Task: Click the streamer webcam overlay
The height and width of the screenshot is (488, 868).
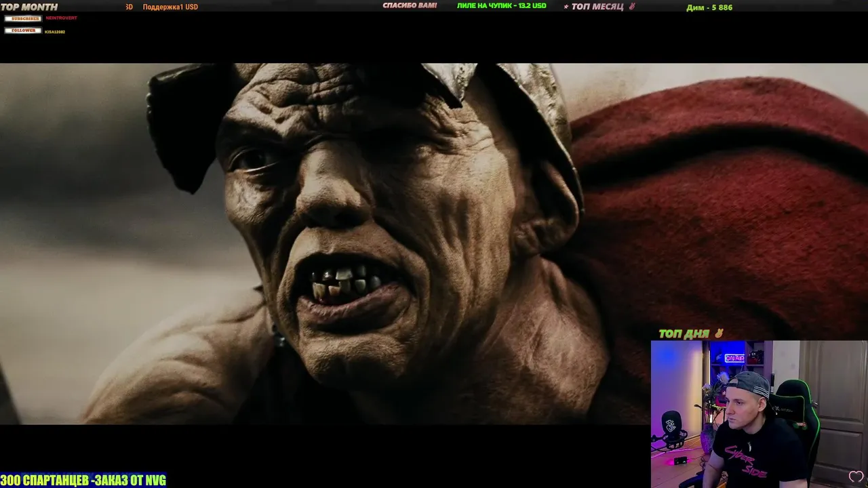Action: pyautogui.click(x=759, y=414)
